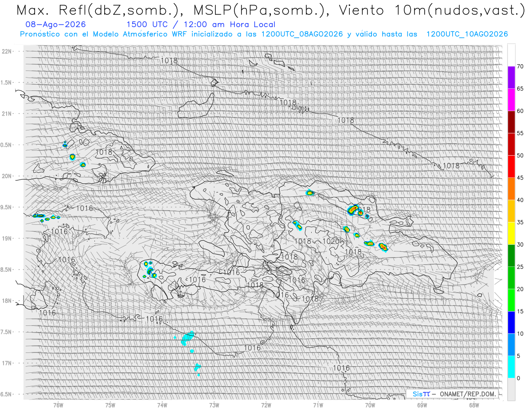Pick the bright red 45–50 dBZ segment
Screen dimensions: 532x411
click(x=511, y=167)
